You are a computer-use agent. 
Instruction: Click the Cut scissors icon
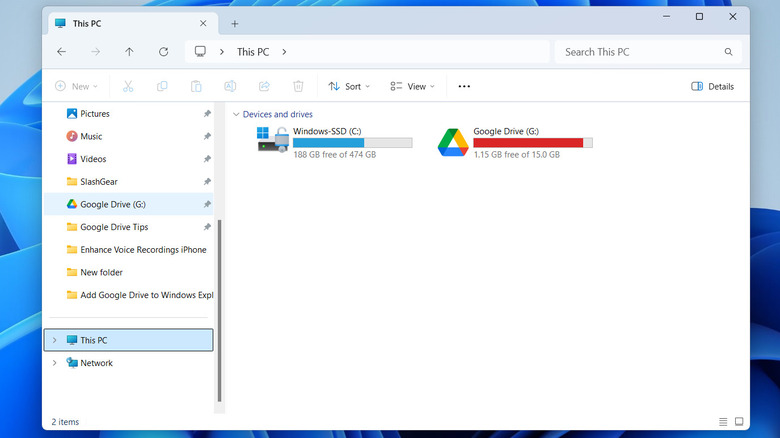[x=128, y=86]
